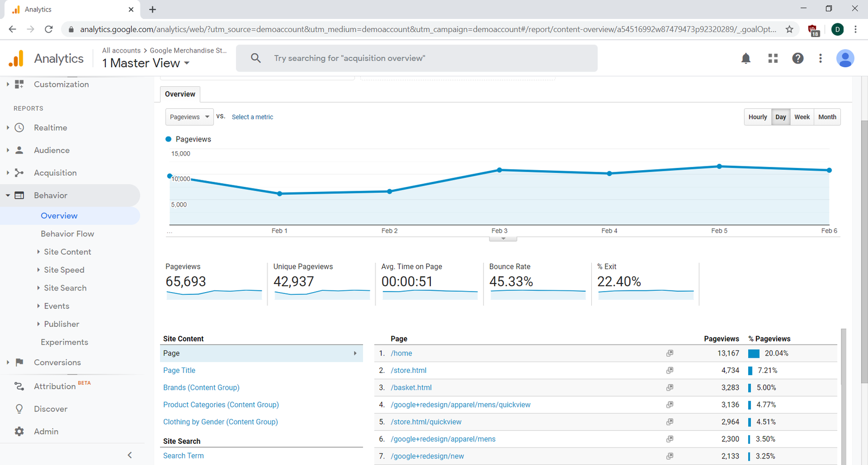Bookmark this page with star icon
Viewport: 868px width, 465px height.
click(789, 29)
